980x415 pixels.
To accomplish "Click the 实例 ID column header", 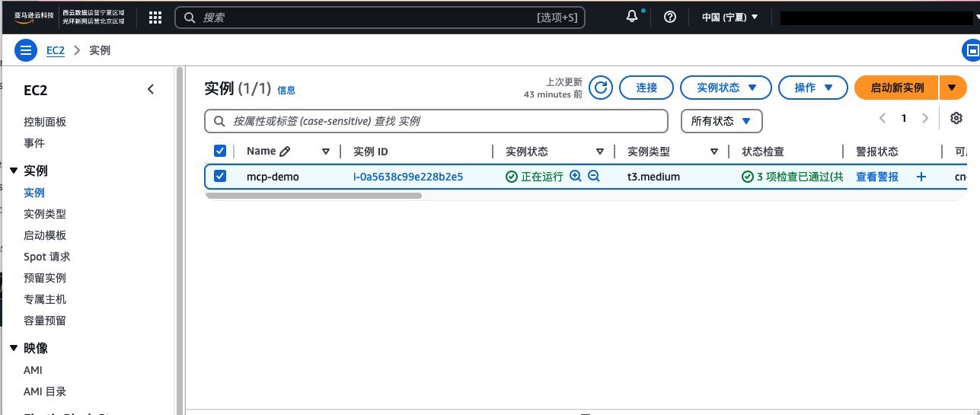I will click(x=372, y=152).
